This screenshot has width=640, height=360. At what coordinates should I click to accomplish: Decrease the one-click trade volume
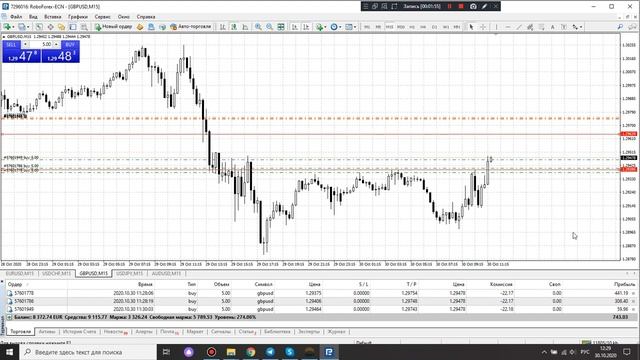point(25,44)
